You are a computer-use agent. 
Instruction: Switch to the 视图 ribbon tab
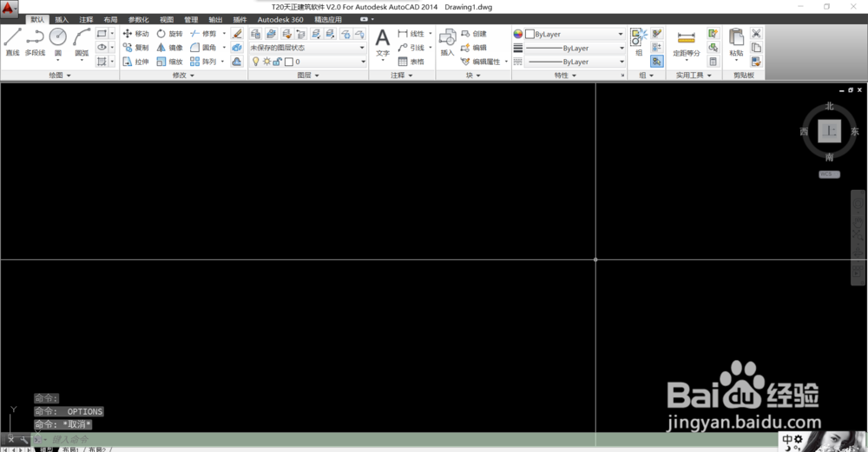(167, 19)
